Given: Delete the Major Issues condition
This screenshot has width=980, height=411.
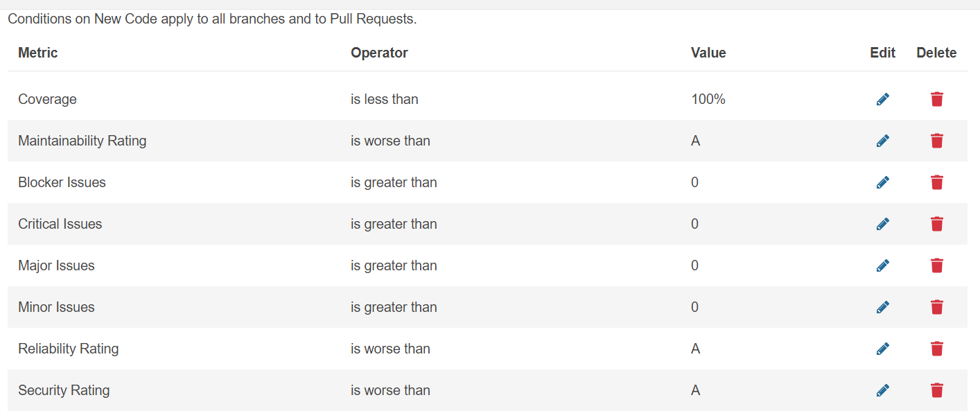Looking at the screenshot, I should point(936,265).
